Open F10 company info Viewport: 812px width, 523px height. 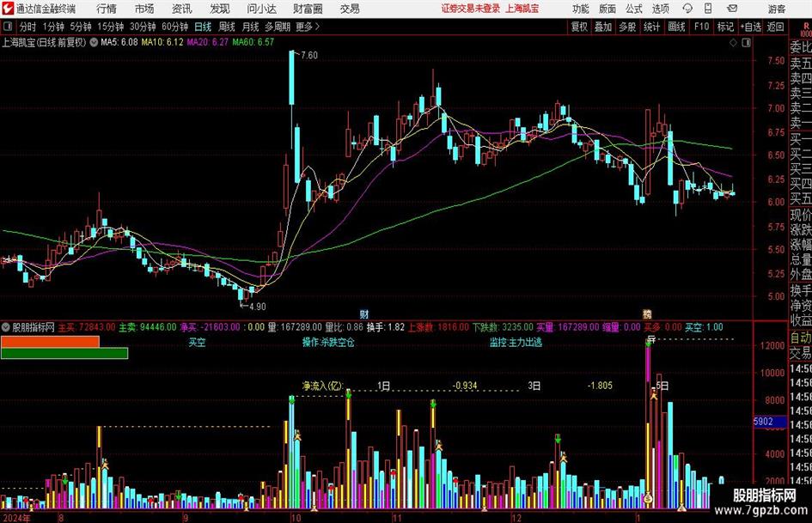pyautogui.click(x=701, y=27)
